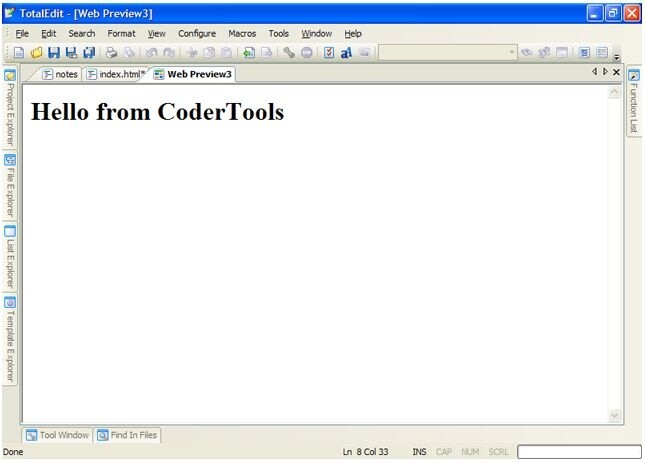Viewport: 646px width, 463px height.
Task: Close the active document tab with X
Action: [616, 72]
